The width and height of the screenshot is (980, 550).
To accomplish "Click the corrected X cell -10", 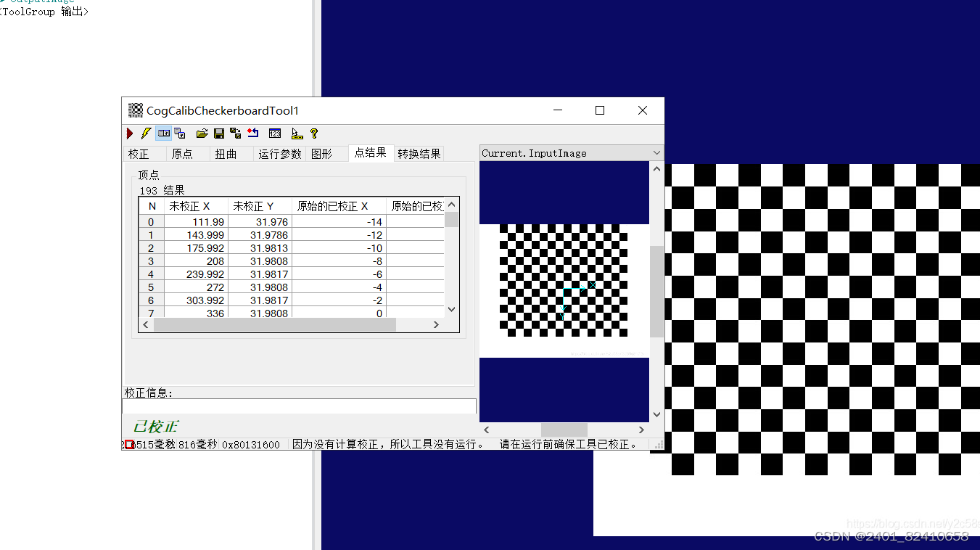I will tap(339, 248).
